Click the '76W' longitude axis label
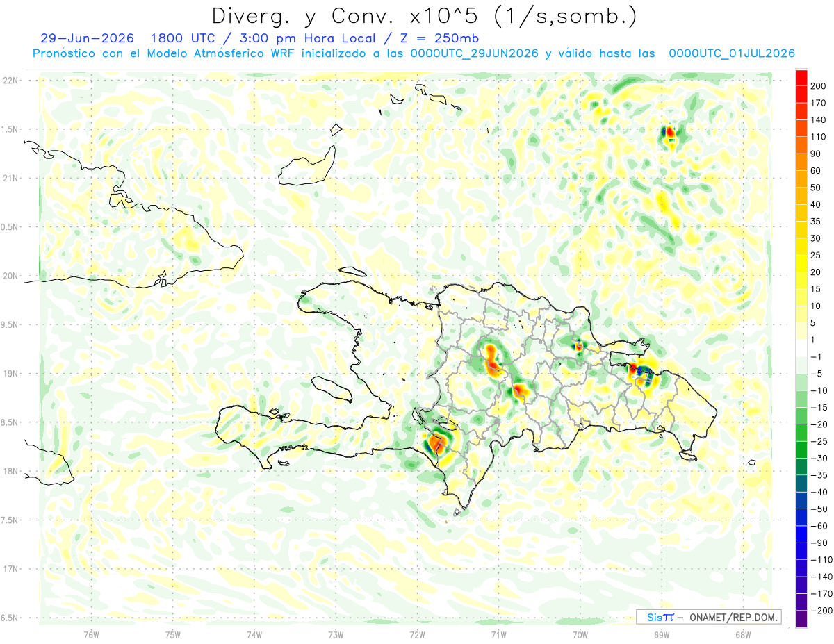 pos(91,634)
